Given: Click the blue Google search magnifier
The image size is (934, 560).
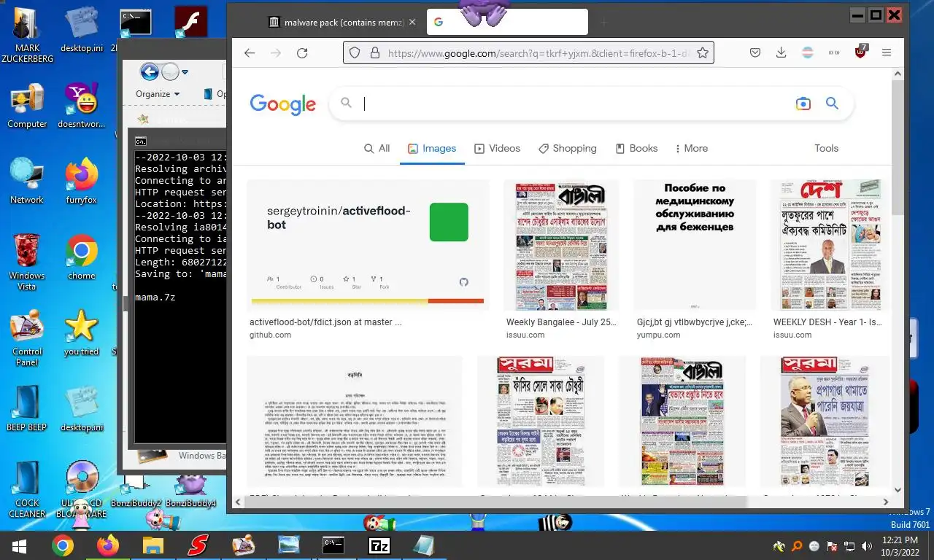Looking at the screenshot, I should coord(832,104).
